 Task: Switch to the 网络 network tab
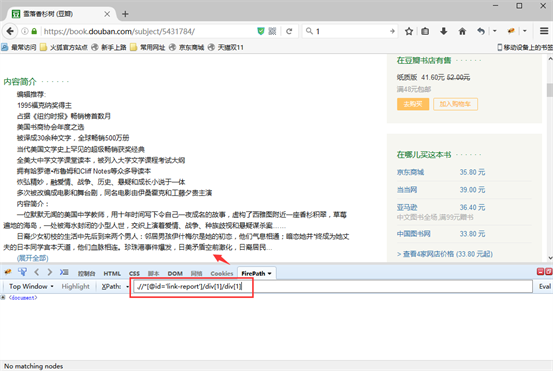tap(196, 273)
